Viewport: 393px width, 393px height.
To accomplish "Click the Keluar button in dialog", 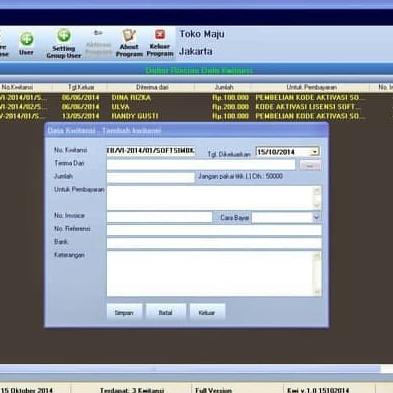I will 207,313.
